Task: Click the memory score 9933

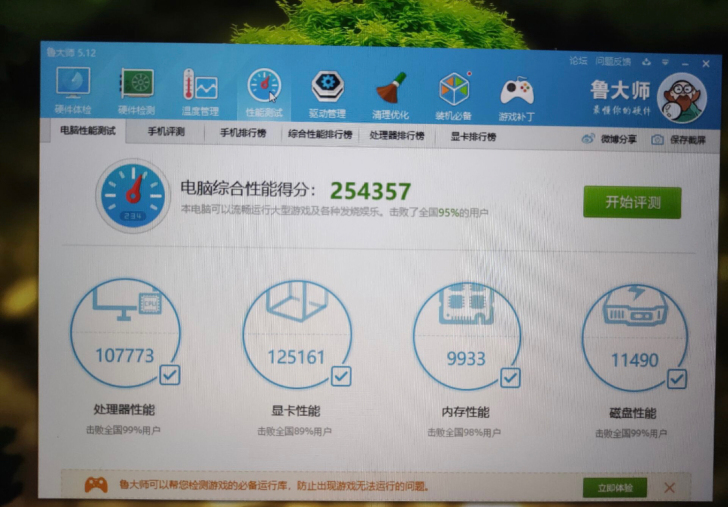Action: 466,358
